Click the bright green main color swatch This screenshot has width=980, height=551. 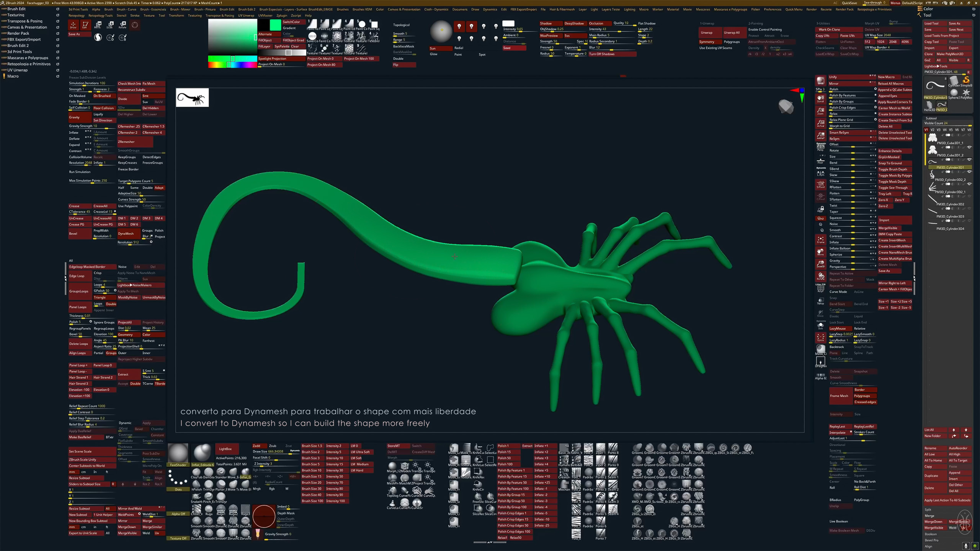(x=275, y=25)
